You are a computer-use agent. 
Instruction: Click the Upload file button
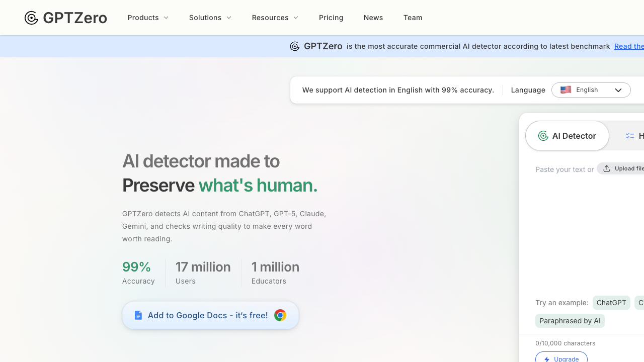(621, 168)
